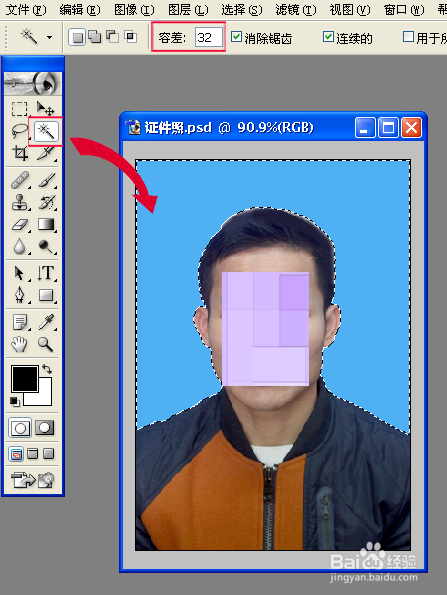Choose Intersect with Selection mode

tap(131, 37)
